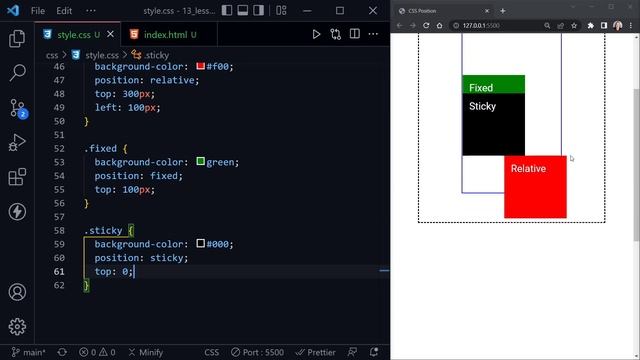Reload the browser page
The width and height of the screenshot is (640, 360).
point(426,25)
